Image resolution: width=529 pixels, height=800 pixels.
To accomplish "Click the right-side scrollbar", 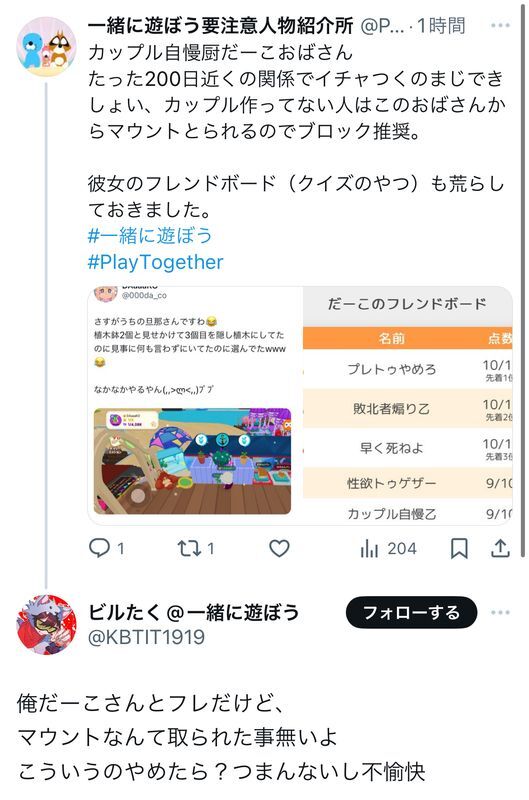I will click(x=522, y=281).
